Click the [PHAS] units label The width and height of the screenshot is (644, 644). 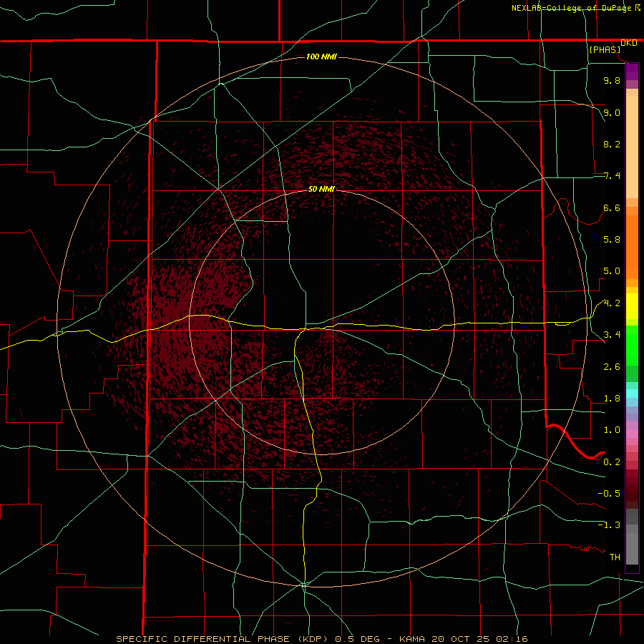pos(605,49)
